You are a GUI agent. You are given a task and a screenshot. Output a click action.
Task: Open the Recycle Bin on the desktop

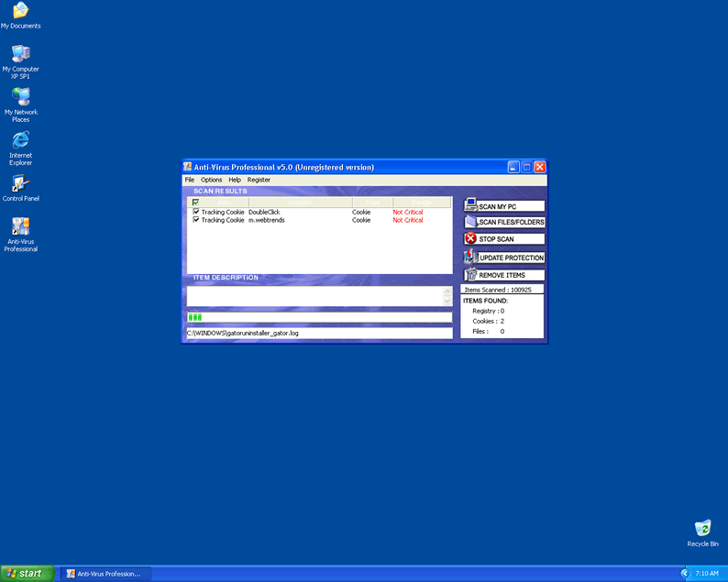702,529
